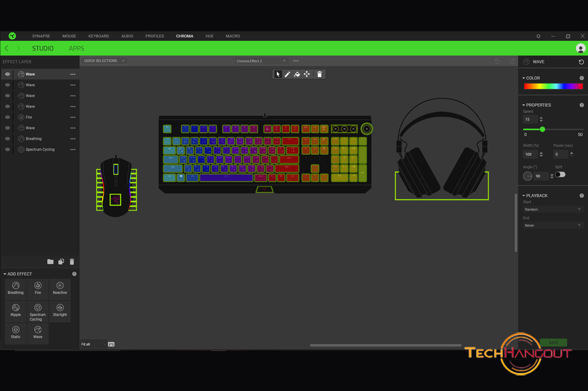Open the user account avatar
Image resolution: width=588 pixels, height=391 pixels.
pyautogui.click(x=581, y=49)
